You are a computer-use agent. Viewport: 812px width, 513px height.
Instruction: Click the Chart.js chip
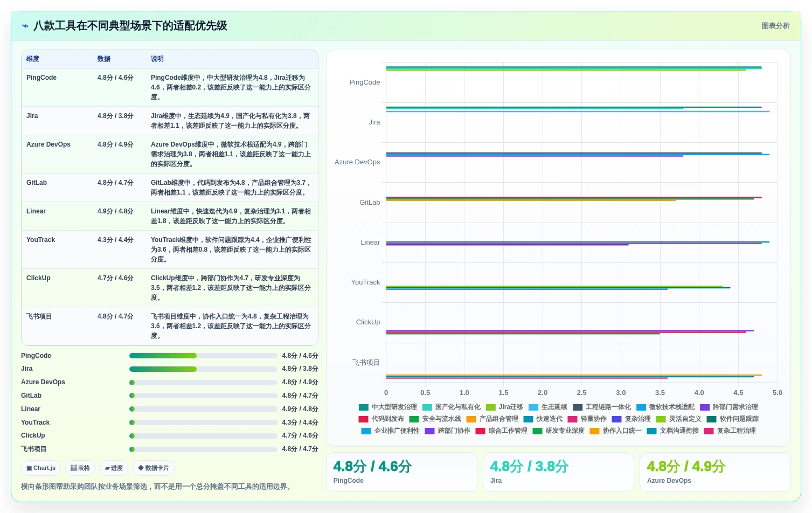[41, 468]
